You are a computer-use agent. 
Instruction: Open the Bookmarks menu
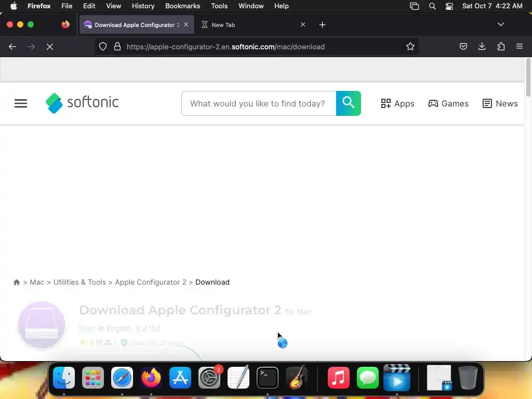pos(182,6)
